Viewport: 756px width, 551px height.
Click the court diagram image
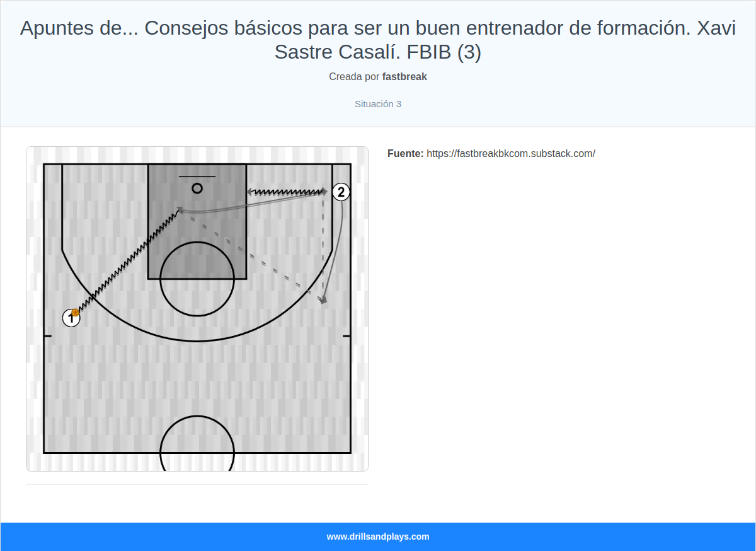pos(197,309)
